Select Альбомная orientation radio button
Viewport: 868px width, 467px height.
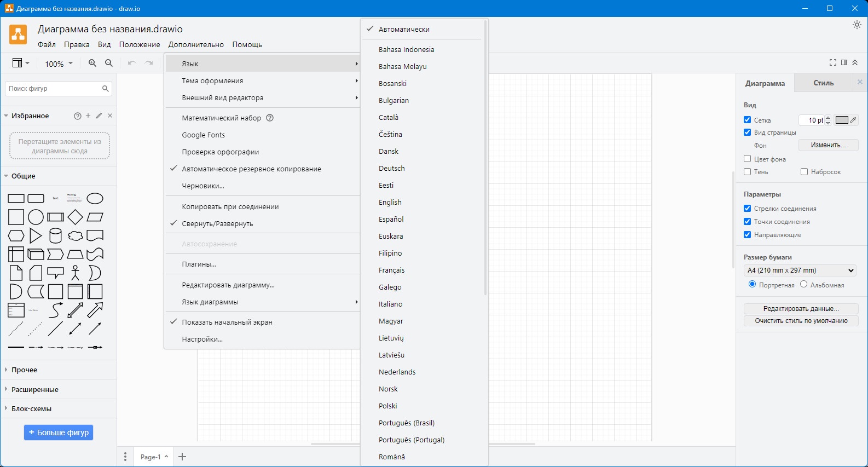pos(803,284)
